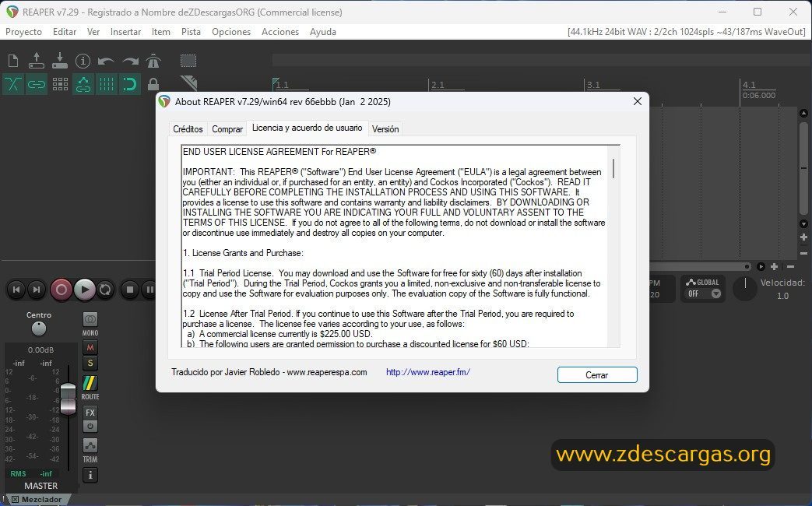Click the Undo arrow icon
This screenshot has width=812, height=506.
click(106, 61)
